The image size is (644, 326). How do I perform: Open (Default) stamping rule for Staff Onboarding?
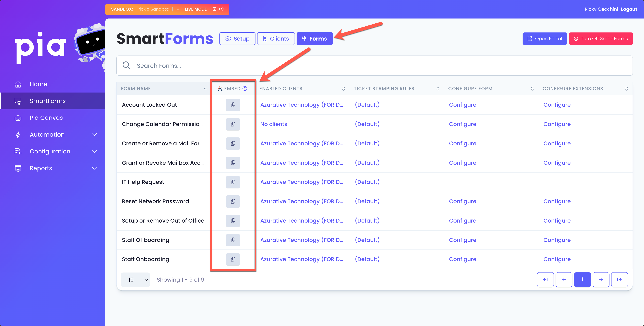point(367,259)
